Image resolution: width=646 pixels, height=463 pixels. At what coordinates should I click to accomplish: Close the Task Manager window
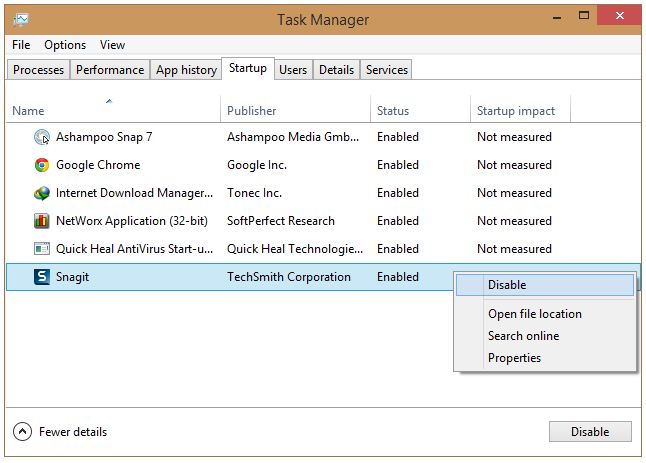coord(619,16)
